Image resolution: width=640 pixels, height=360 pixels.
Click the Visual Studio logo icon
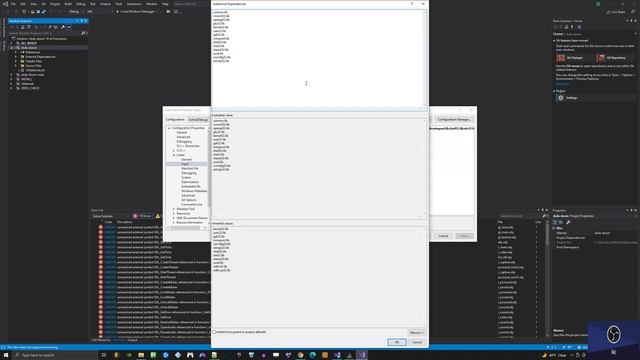point(5,4)
